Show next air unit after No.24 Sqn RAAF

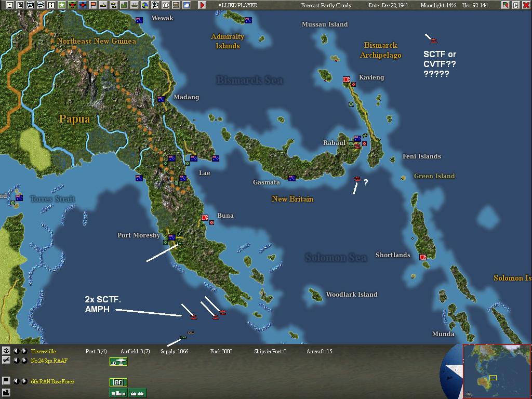pyautogui.click(x=24, y=361)
